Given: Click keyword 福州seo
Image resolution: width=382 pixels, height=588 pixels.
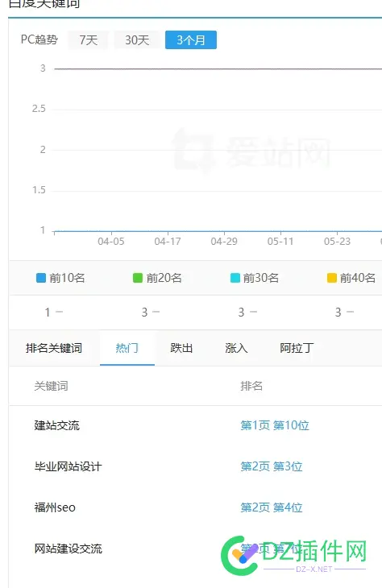Looking at the screenshot, I should pos(55,507).
